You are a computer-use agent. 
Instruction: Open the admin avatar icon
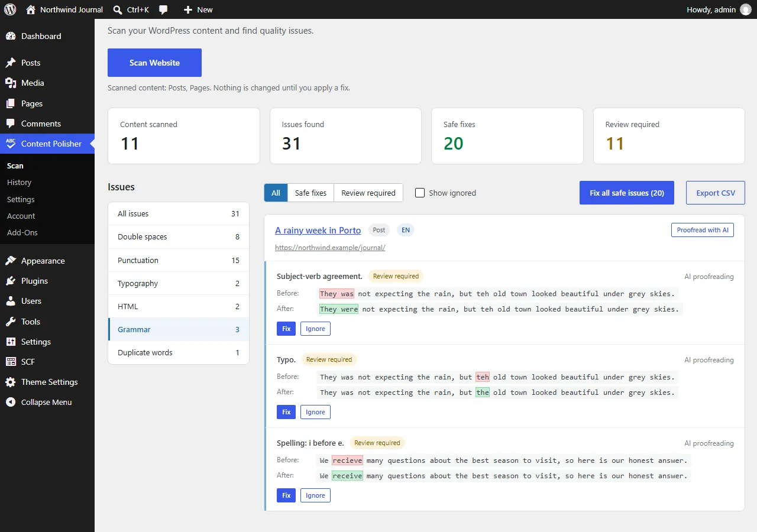(745, 9)
